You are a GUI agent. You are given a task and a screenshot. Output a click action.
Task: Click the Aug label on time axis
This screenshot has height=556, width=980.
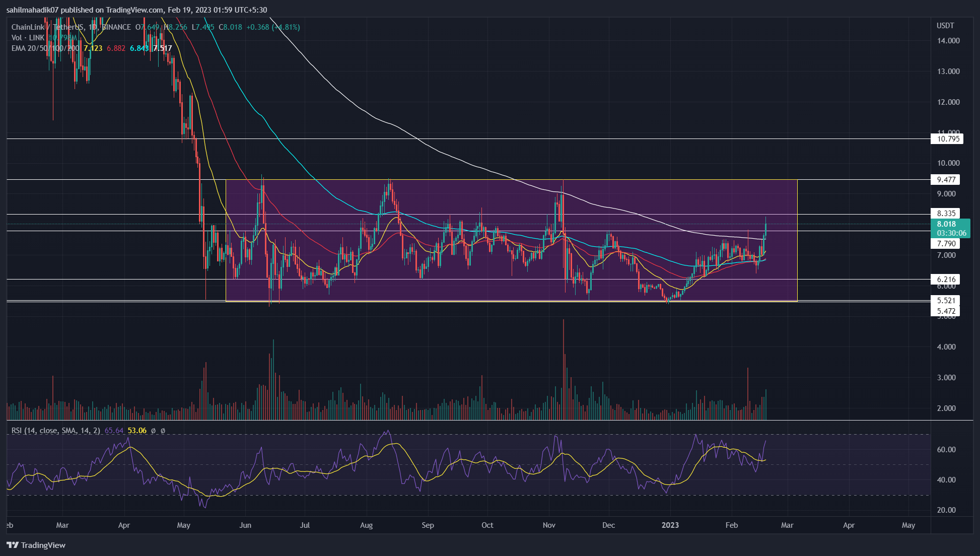[367, 525]
